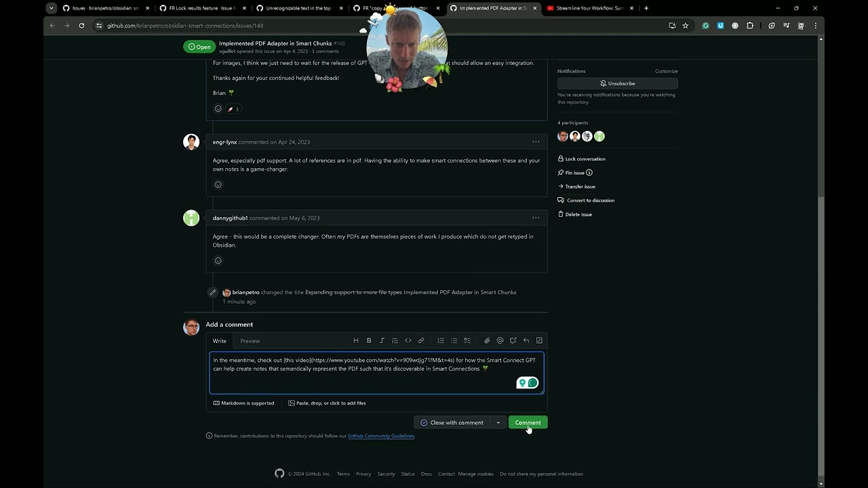The width and height of the screenshot is (868, 488).
Task: Click the rocket reaction with count 3
Action: coord(233,108)
